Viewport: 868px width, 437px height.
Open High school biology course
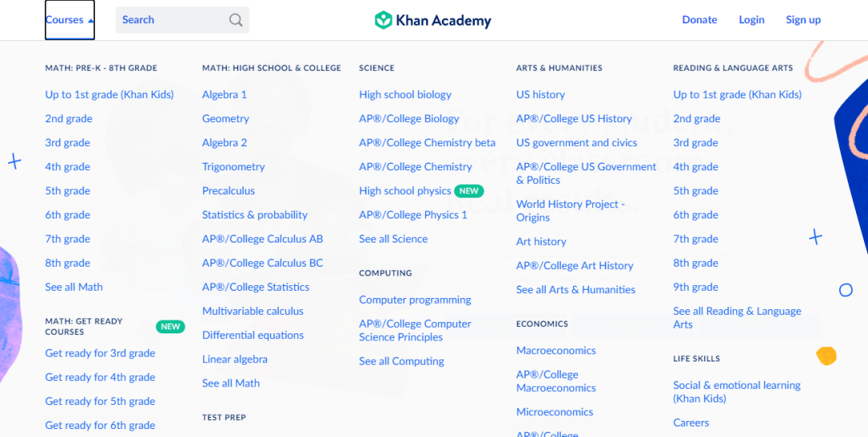tap(405, 95)
